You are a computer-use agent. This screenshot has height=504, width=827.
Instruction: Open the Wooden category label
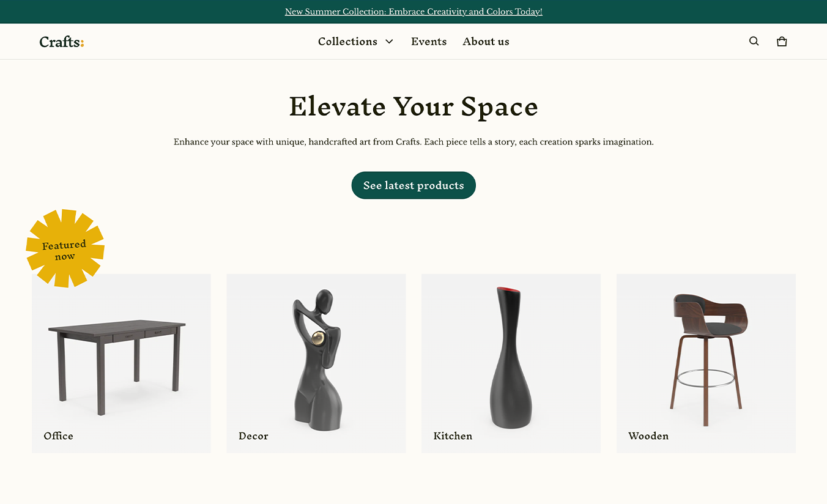click(648, 436)
